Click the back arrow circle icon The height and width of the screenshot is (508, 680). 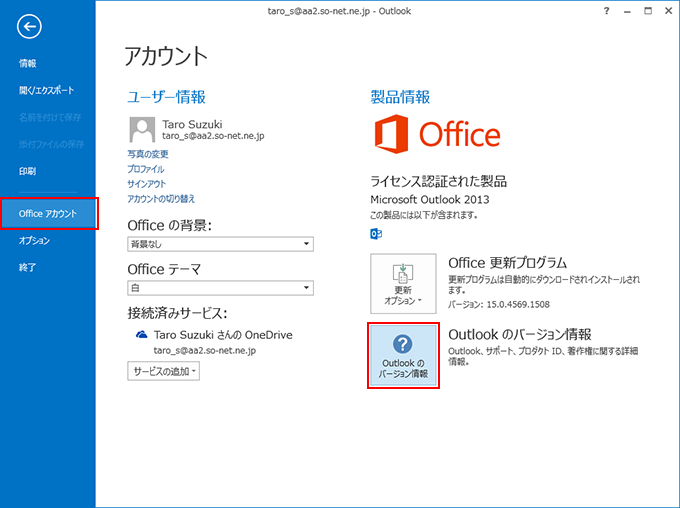pos(30,28)
